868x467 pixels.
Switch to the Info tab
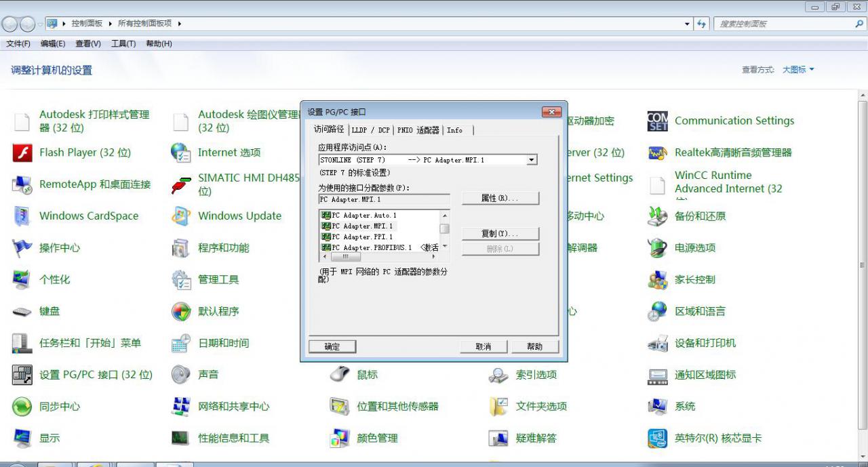455,130
